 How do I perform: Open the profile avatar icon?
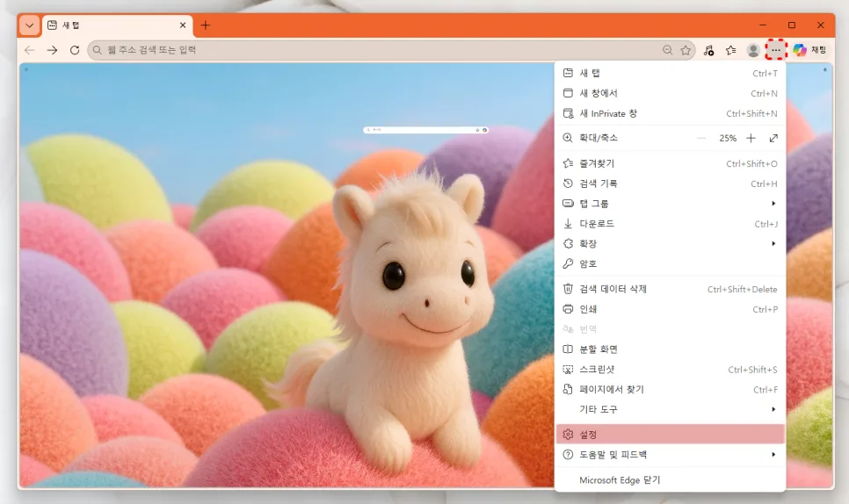click(x=753, y=50)
